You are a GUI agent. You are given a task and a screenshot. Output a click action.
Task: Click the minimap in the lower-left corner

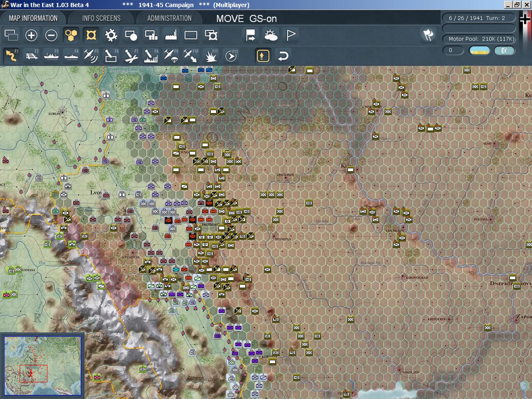[x=42, y=365]
